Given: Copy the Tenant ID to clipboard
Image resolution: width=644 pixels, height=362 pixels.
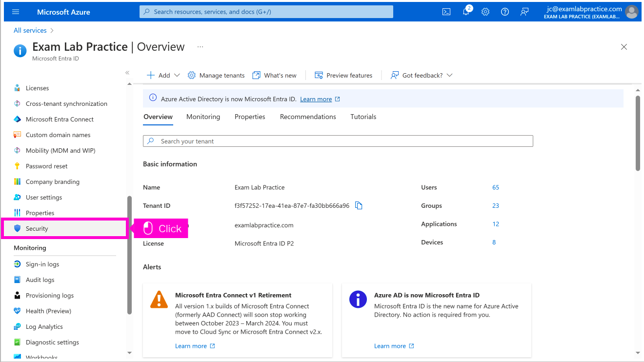Looking at the screenshot, I should [359, 206].
